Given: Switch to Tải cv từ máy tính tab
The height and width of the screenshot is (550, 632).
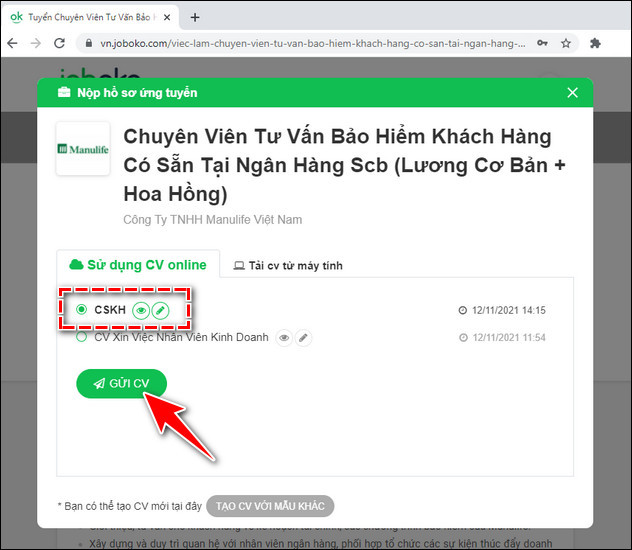Looking at the screenshot, I should (x=288, y=266).
